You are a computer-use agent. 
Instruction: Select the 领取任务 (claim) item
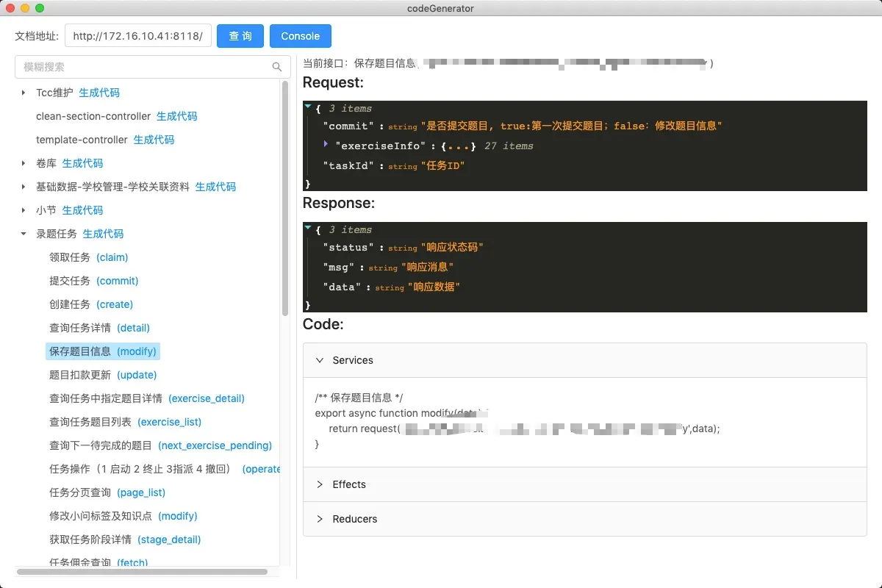[x=89, y=257]
